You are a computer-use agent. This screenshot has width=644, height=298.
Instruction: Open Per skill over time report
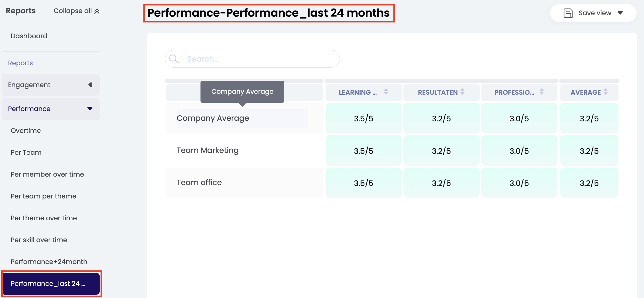point(39,240)
